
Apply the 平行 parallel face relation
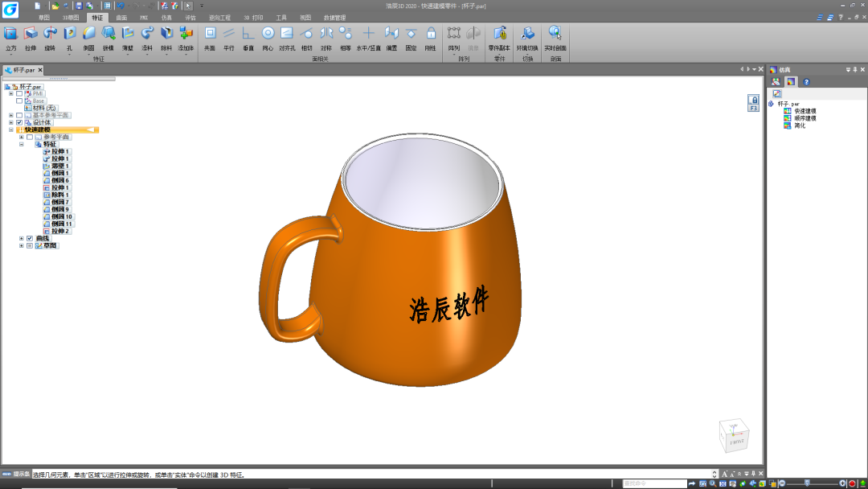pos(229,39)
